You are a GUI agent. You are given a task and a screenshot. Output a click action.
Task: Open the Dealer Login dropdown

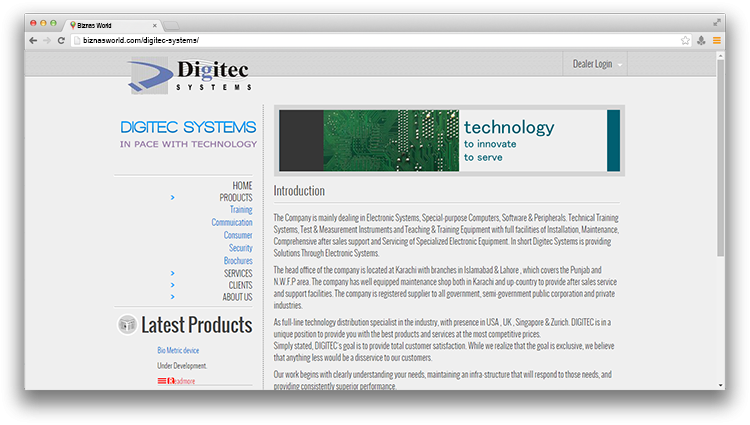[x=598, y=64]
